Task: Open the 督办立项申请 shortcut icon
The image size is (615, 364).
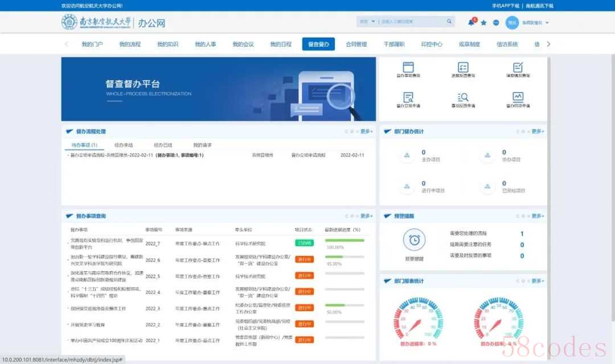Action: click(x=408, y=97)
